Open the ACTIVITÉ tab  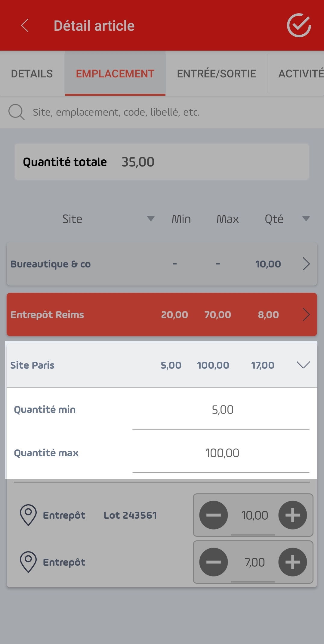301,74
